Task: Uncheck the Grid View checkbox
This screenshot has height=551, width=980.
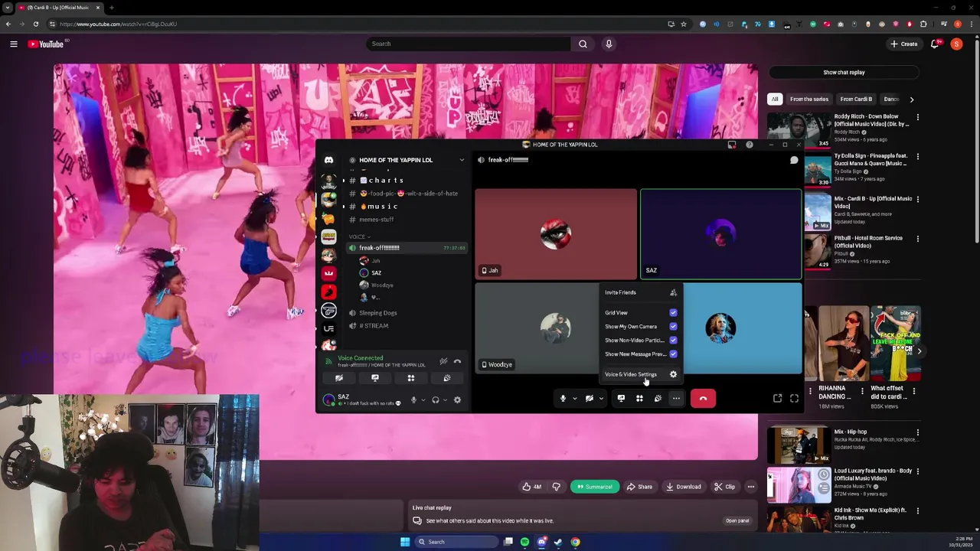Action: click(673, 312)
